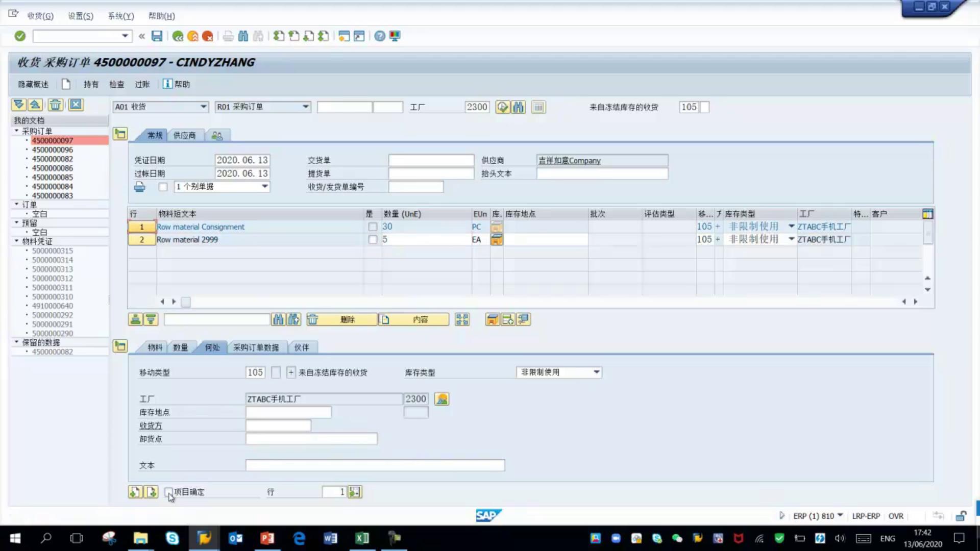The height and width of the screenshot is (551, 980).
Task: Click the red Cancel icon in toolbar
Action: click(207, 36)
